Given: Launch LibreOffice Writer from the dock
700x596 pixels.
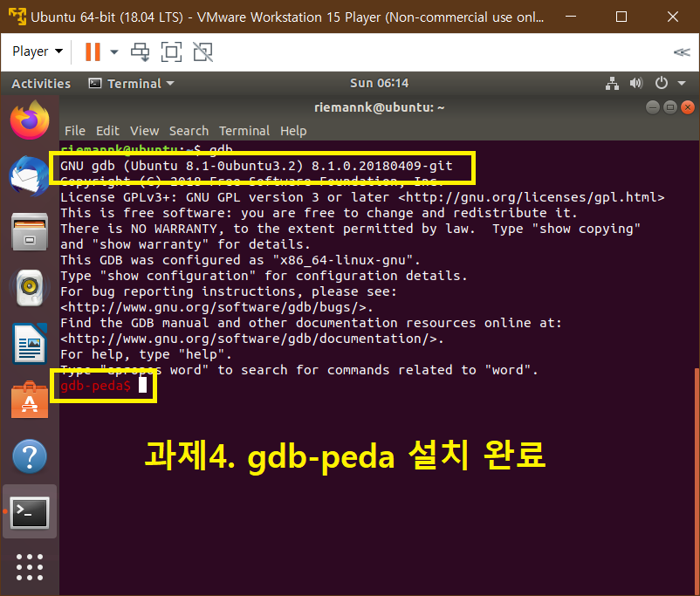Looking at the screenshot, I should pos(30,343).
